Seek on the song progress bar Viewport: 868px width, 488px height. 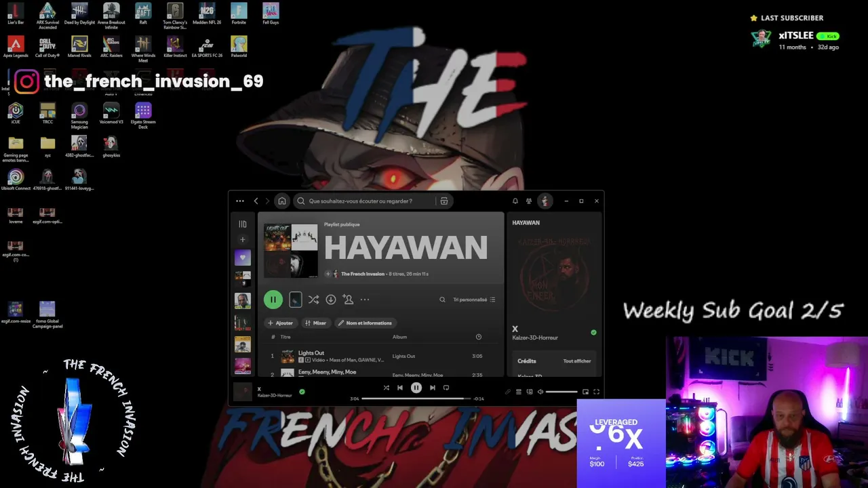click(x=416, y=399)
